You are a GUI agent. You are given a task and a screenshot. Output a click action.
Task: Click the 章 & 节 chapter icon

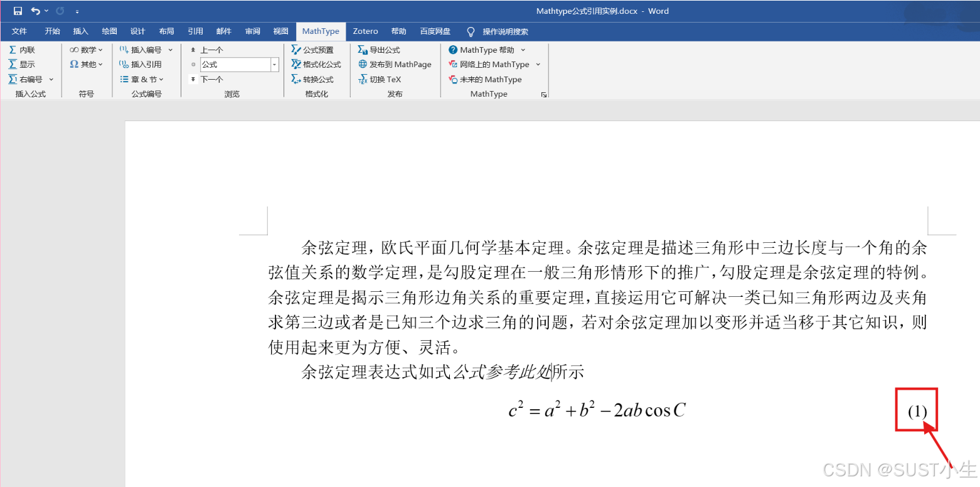[143, 78]
